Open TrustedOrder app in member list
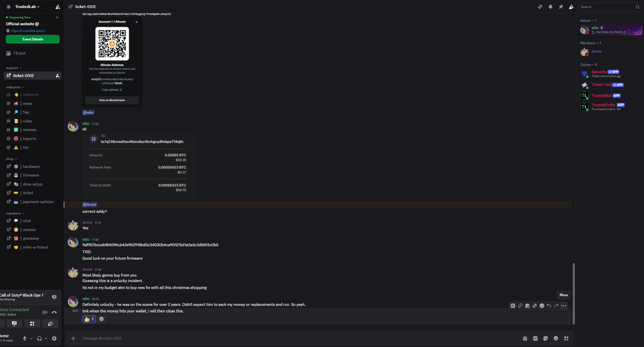The image size is (644, 347). tap(610, 106)
